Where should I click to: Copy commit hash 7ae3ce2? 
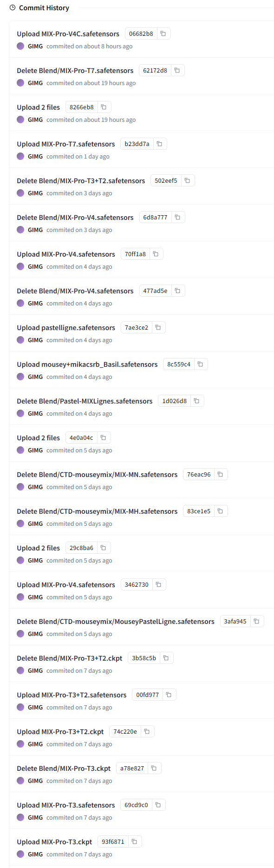click(158, 327)
